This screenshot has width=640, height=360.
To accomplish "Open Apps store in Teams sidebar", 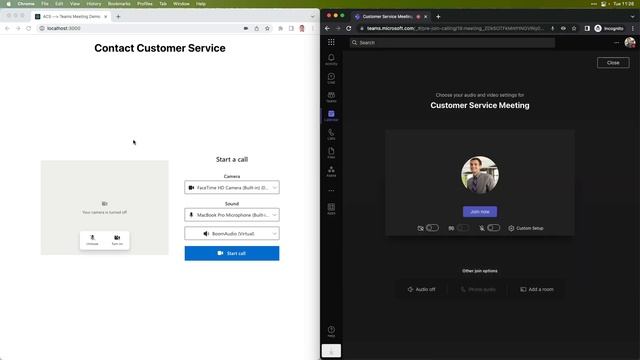I will click(x=331, y=209).
